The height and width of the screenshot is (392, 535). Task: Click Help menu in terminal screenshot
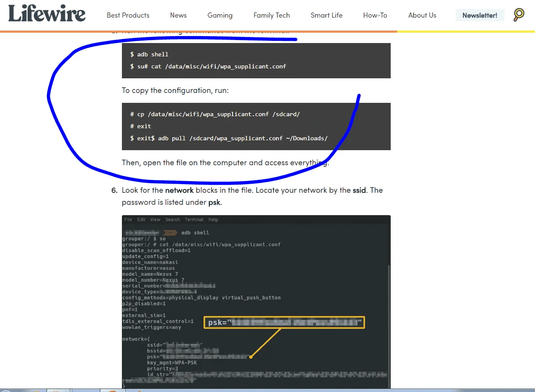(x=213, y=219)
